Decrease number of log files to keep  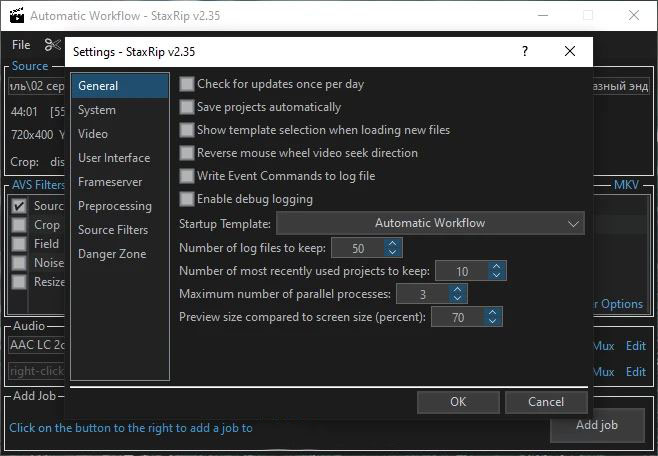pos(392,252)
